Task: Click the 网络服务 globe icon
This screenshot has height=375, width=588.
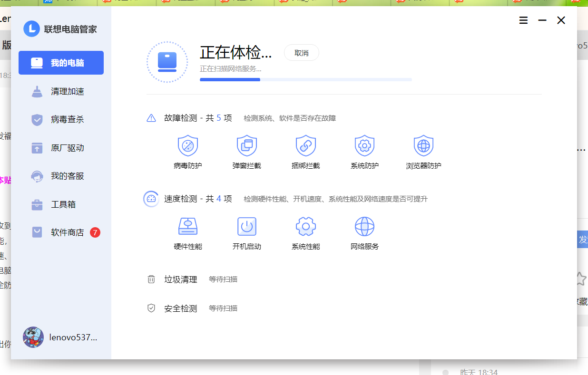Action: click(365, 227)
